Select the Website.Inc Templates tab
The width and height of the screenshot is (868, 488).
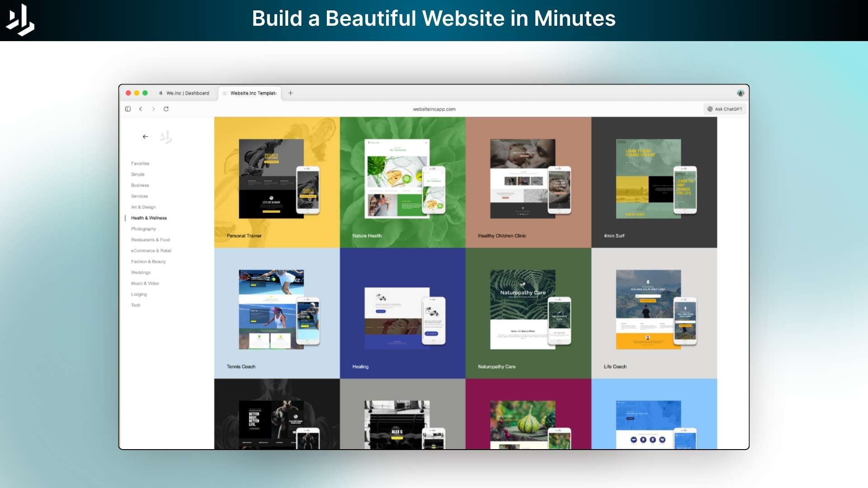[251, 93]
